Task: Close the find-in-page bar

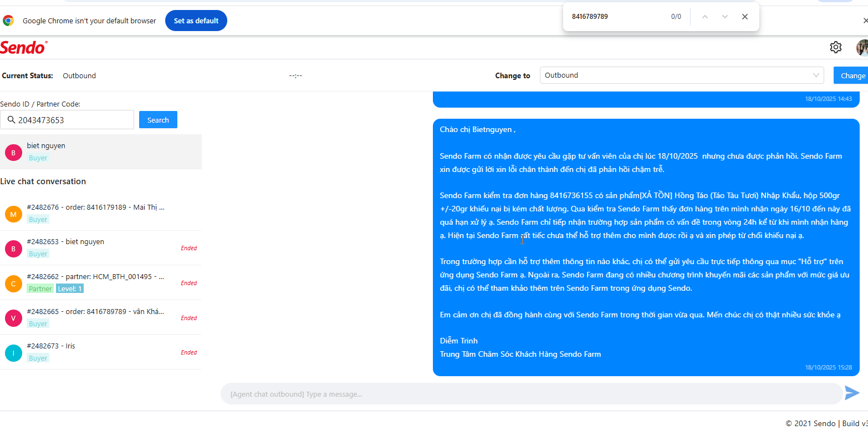Action: (x=745, y=17)
